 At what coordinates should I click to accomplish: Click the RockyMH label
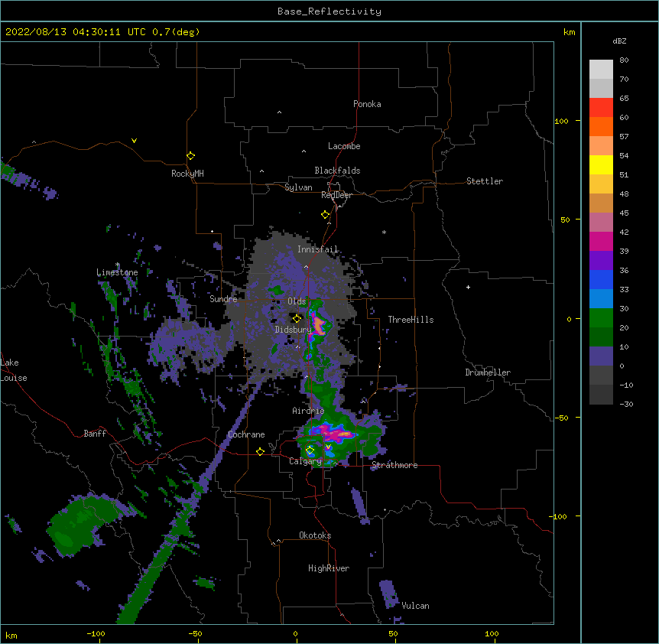187,174
